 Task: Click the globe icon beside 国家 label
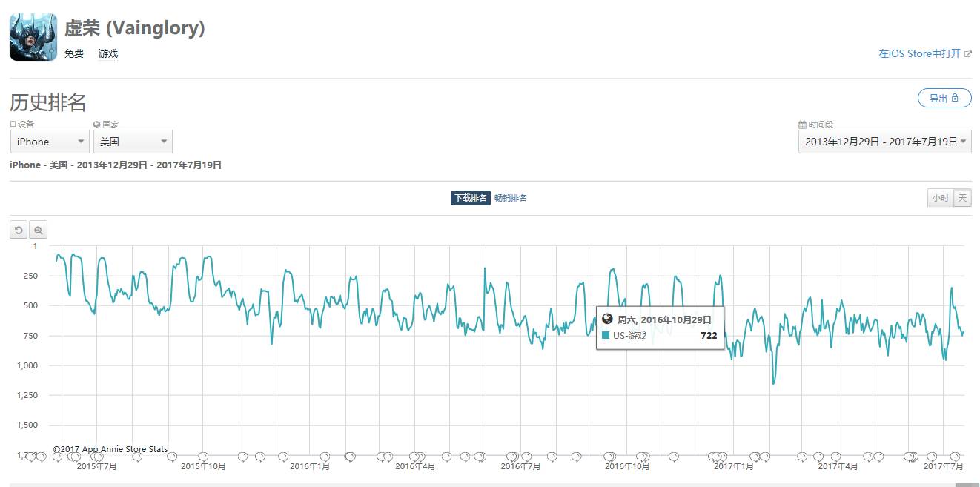[96, 125]
